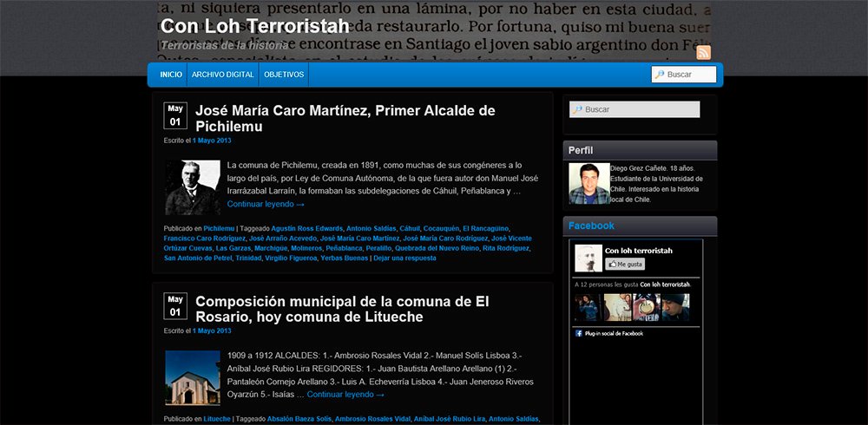Image resolution: width=868 pixels, height=425 pixels.
Task: Go to the INICIO menu item
Action: click(171, 75)
